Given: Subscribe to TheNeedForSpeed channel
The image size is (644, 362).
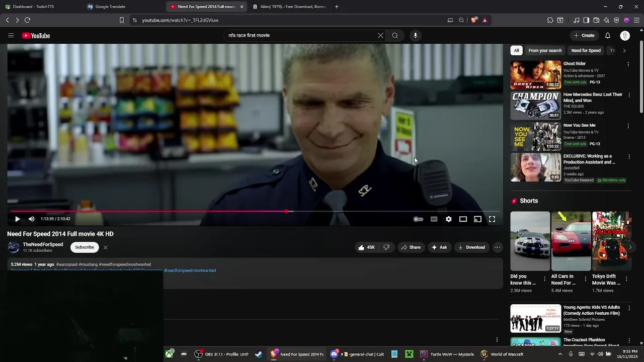Looking at the screenshot, I should click(x=85, y=247).
